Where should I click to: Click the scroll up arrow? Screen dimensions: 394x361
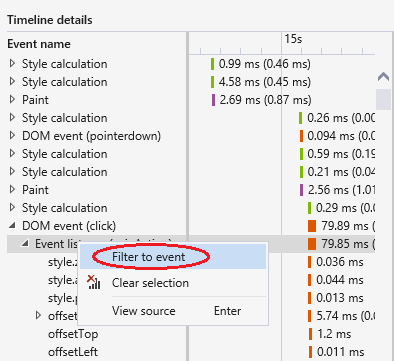click(384, 77)
